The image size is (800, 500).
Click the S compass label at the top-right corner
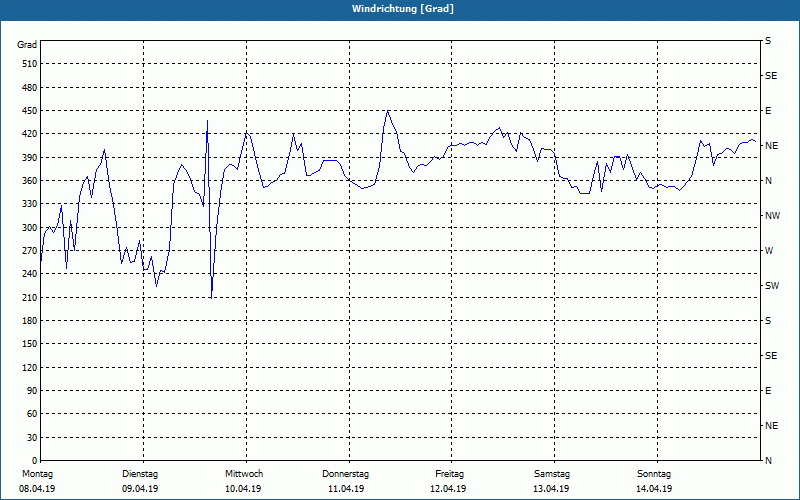[768, 41]
